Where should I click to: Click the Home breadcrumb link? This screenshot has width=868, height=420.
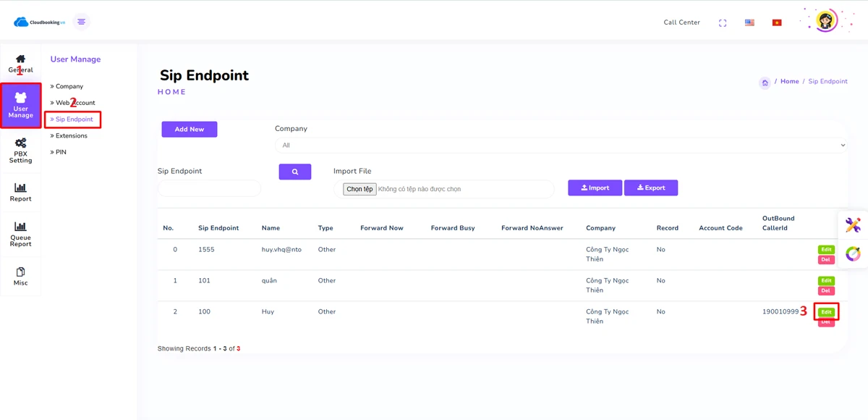789,82
